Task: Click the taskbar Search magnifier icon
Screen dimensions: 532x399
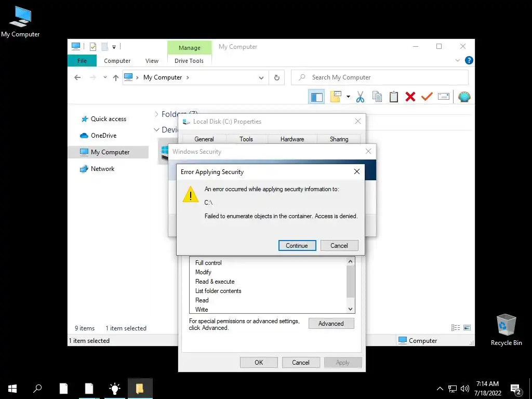Action: click(x=37, y=389)
